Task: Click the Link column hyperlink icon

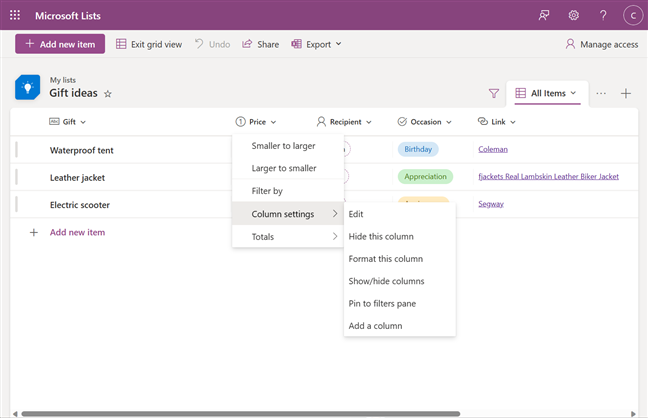Action: pyautogui.click(x=483, y=121)
